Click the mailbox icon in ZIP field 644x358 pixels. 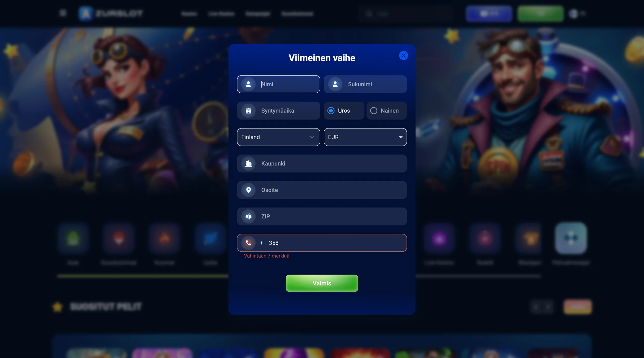[x=248, y=216]
